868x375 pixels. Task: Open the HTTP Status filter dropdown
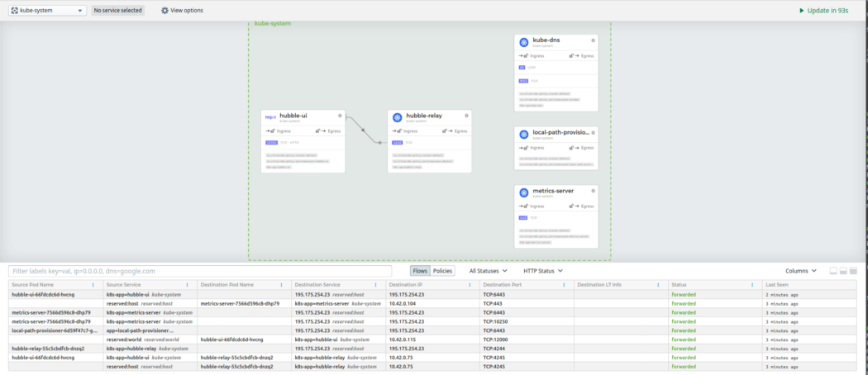tap(543, 271)
